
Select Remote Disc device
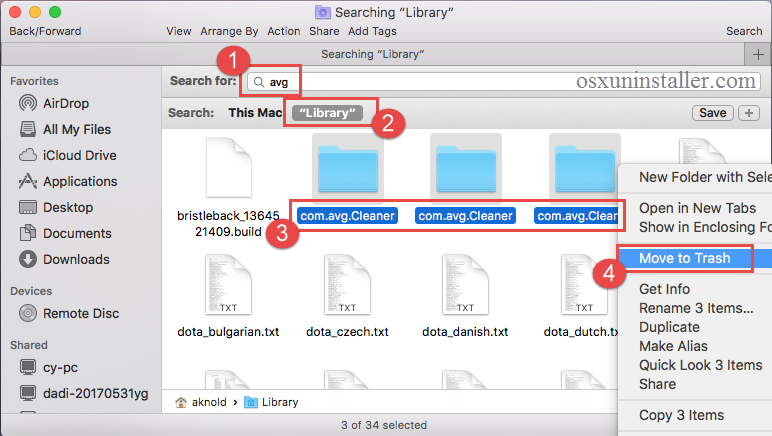(x=69, y=313)
